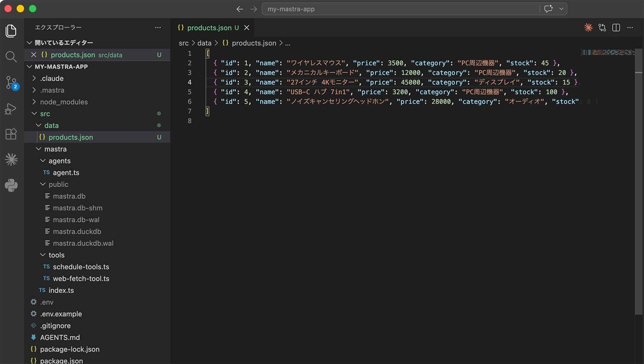Click the editor vertical scrollbar
The image size is (644, 364).
pos(639,181)
